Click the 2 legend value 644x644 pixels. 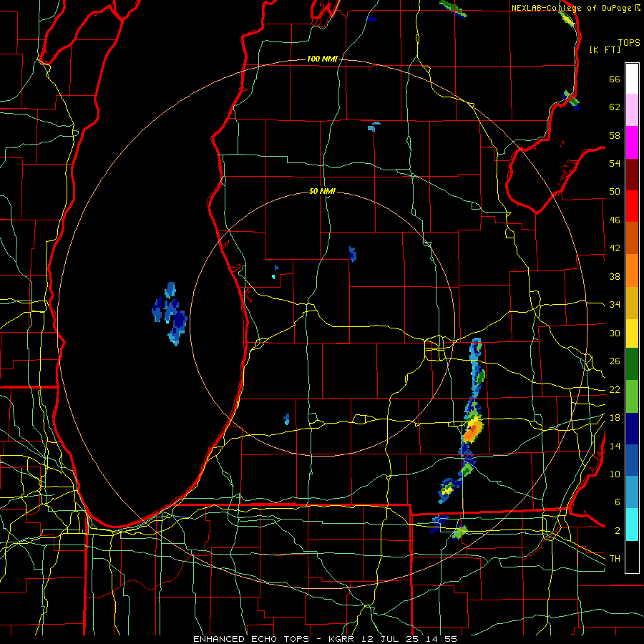tap(618, 531)
